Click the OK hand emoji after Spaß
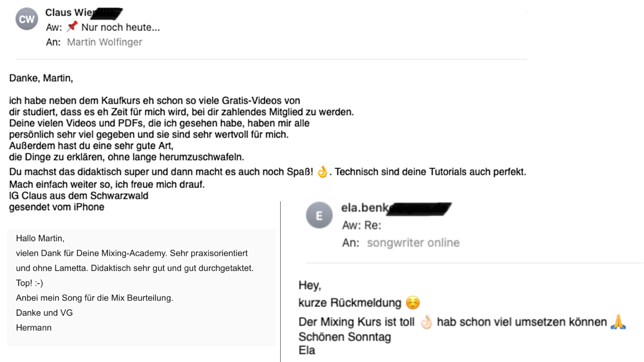 (322, 172)
